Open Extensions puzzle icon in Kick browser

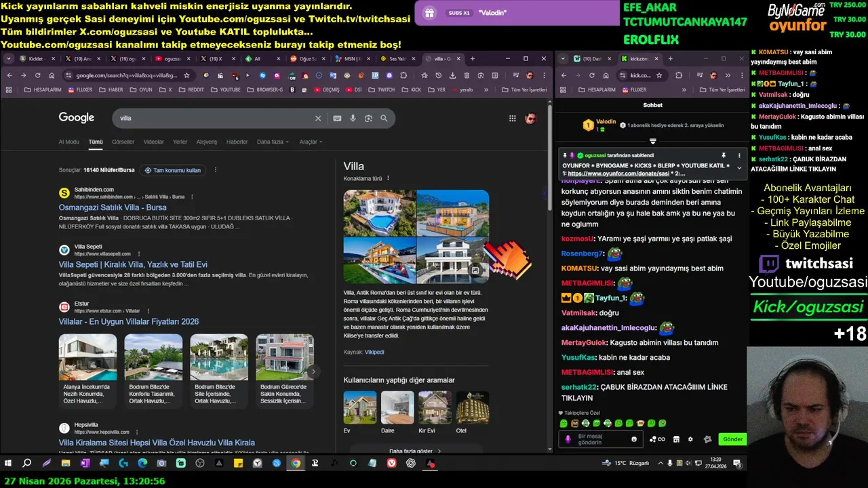(679, 75)
